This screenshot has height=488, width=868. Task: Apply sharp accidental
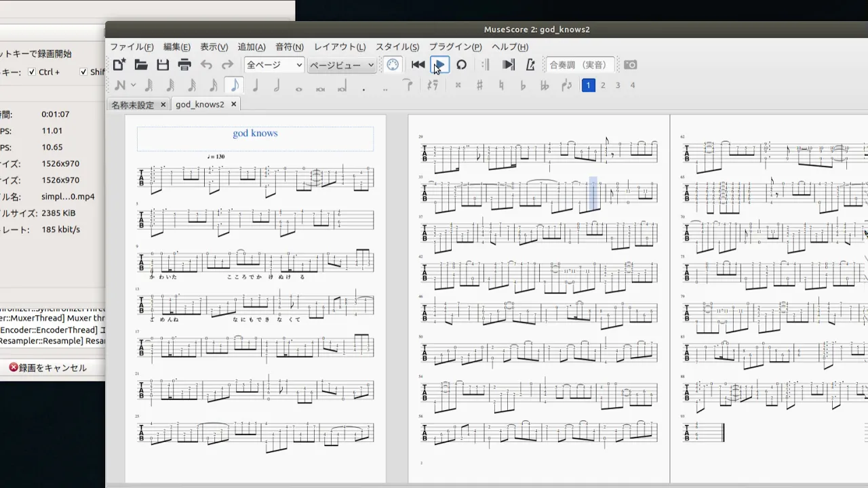click(479, 85)
